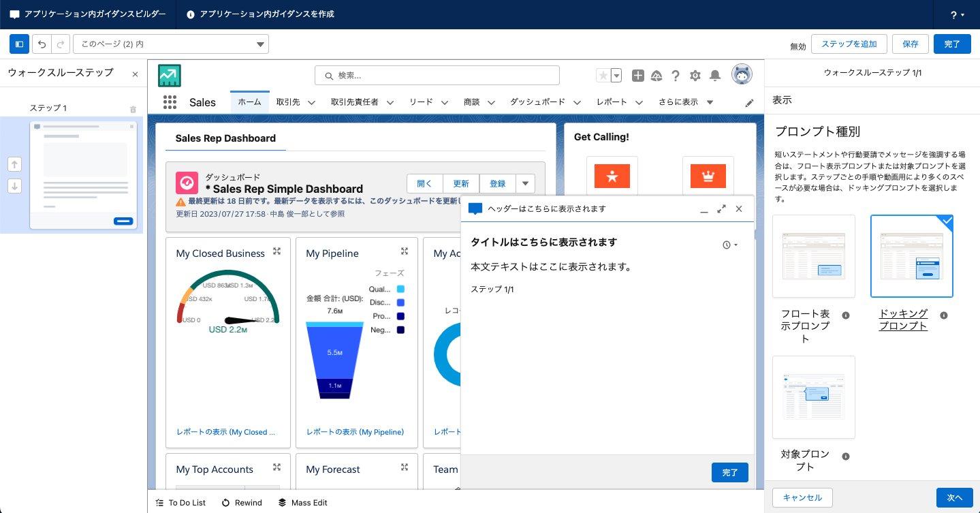Open the Salesforce help question mark icon
This screenshot has width=980, height=513.
[x=676, y=76]
